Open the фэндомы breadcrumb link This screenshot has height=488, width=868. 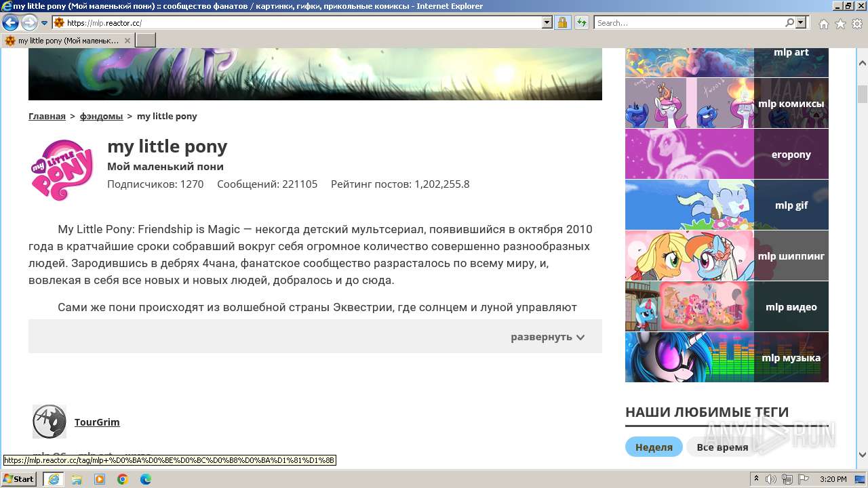click(x=101, y=116)
